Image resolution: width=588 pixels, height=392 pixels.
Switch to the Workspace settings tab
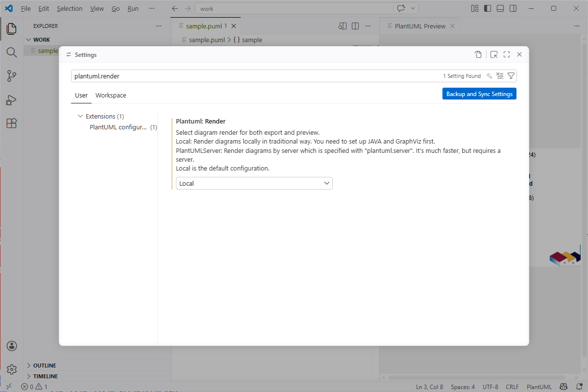point(111,96)
